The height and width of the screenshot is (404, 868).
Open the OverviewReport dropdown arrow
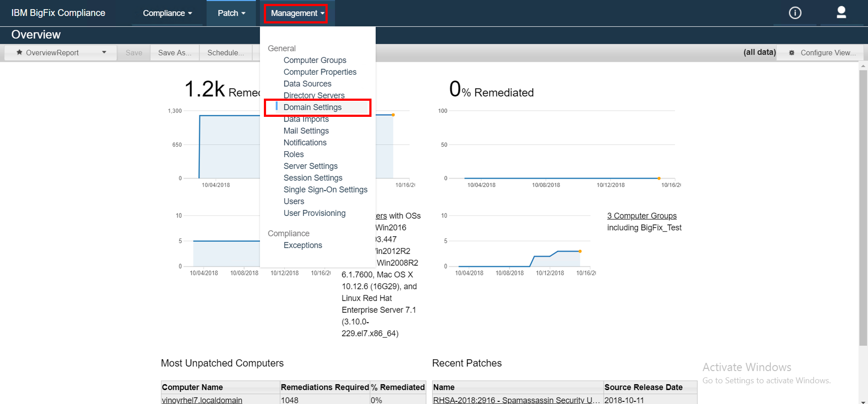click(104, 52)
